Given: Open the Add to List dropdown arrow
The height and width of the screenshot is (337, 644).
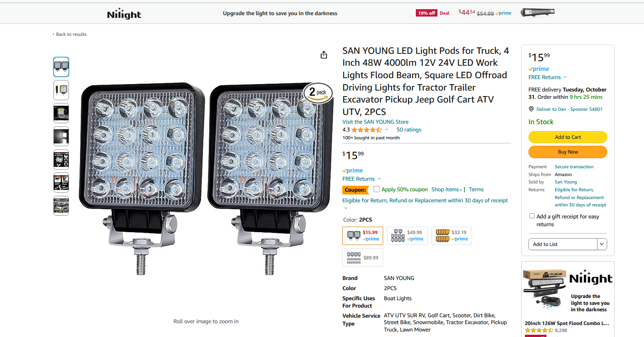Looking at the screenshot, I should (x=602, y=244).
